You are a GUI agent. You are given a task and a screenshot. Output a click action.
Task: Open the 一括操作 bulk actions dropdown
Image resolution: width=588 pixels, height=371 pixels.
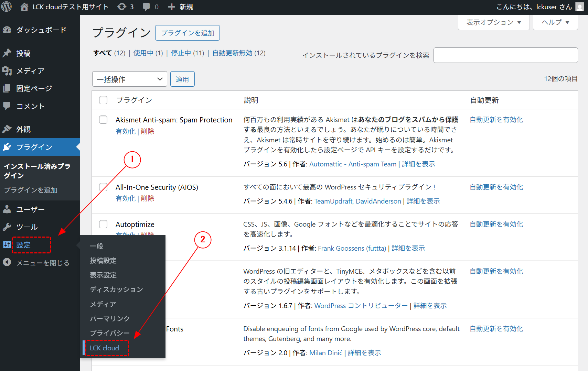(129, 79)
